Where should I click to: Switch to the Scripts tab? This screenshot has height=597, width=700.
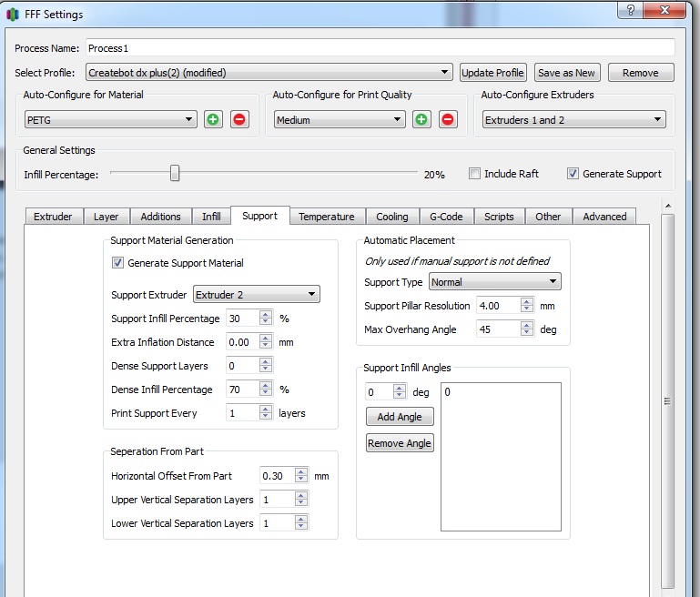pyautogui.click(x=499, y=217)
